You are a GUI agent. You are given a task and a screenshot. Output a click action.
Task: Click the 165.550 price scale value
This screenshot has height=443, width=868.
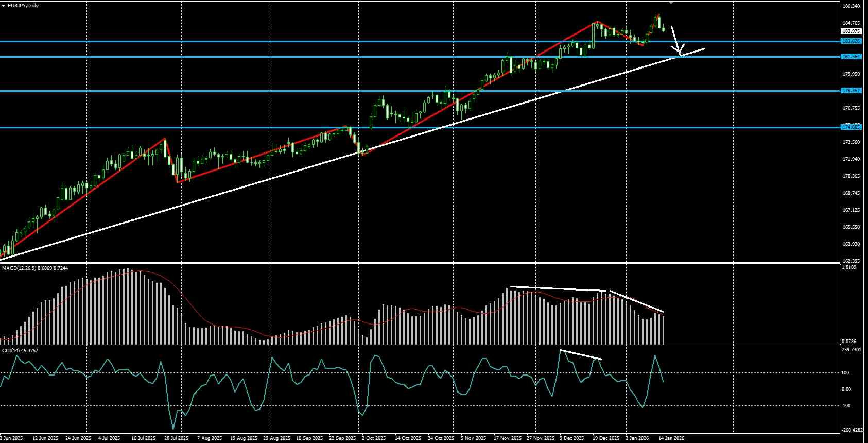852,227
